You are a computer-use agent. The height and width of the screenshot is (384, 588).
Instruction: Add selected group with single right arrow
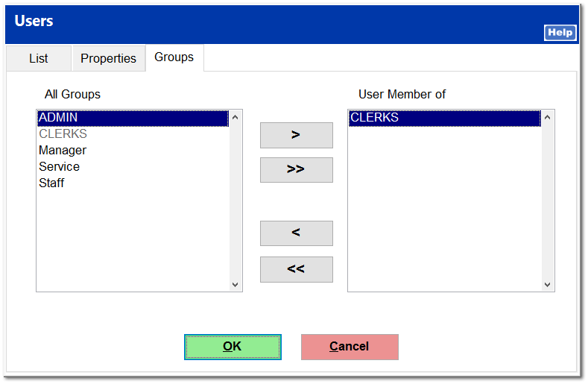[x=296, y=135]
